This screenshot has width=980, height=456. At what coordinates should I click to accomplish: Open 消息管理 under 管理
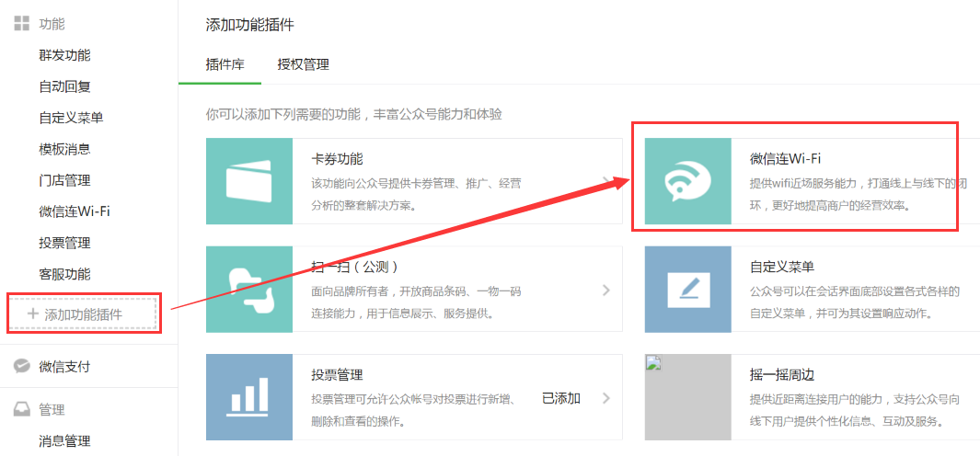(x=64, y=440)
